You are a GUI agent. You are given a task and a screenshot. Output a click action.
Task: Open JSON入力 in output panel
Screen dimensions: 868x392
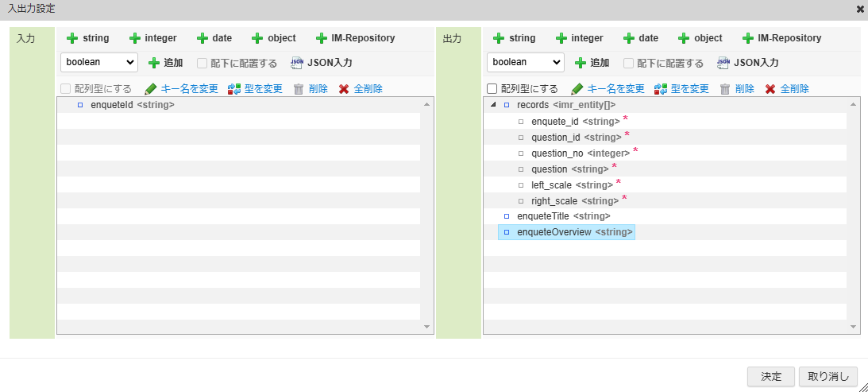coord(748,63)
